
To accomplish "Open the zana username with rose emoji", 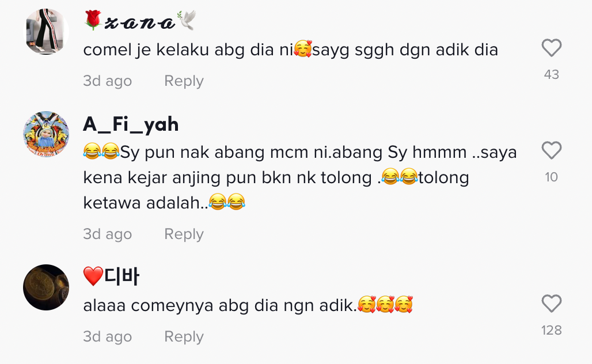I will pyautogui.click(x=140, y=20).
